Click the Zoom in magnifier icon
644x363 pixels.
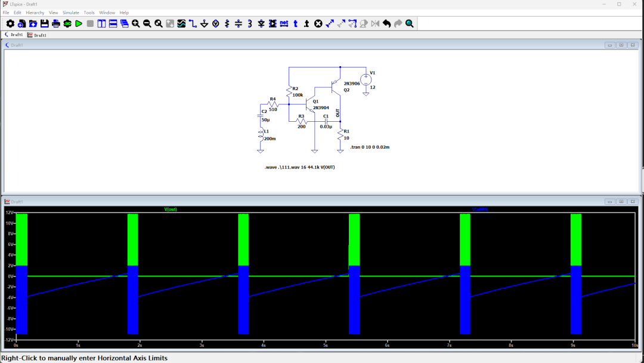[136, 23]
